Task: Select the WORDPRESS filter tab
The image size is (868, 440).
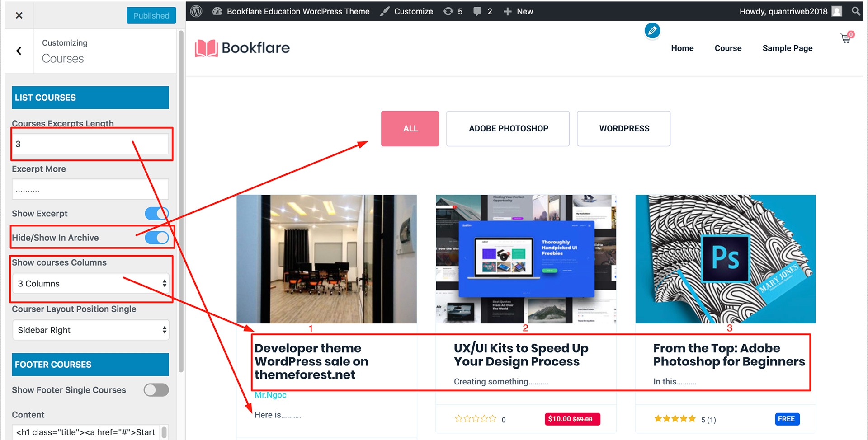Action: tap(624, 128)
